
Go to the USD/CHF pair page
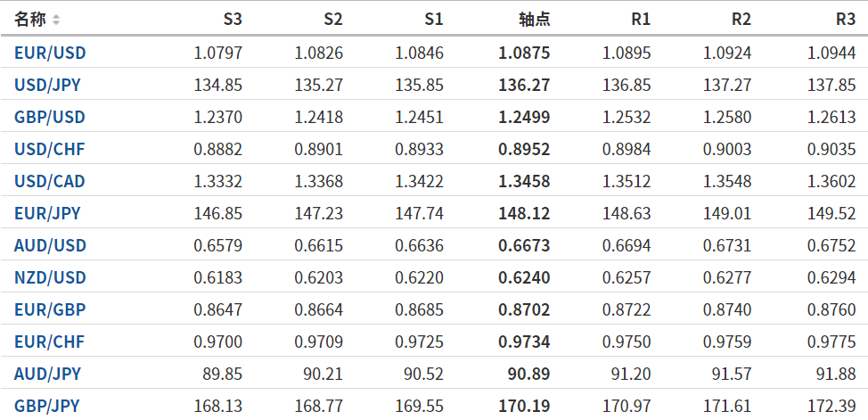pos(49,149)
